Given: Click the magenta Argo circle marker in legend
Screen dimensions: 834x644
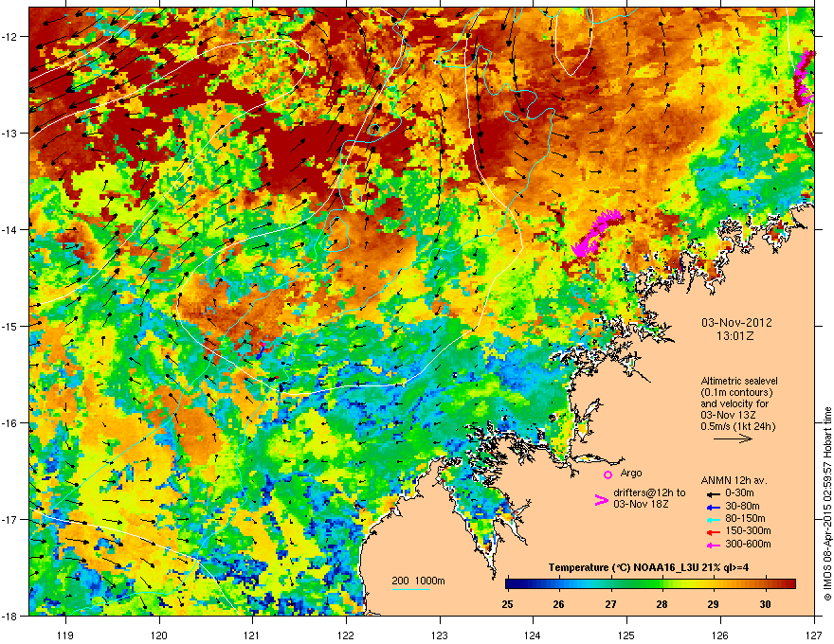Looking at the screenshot, I should click(607, 474).
